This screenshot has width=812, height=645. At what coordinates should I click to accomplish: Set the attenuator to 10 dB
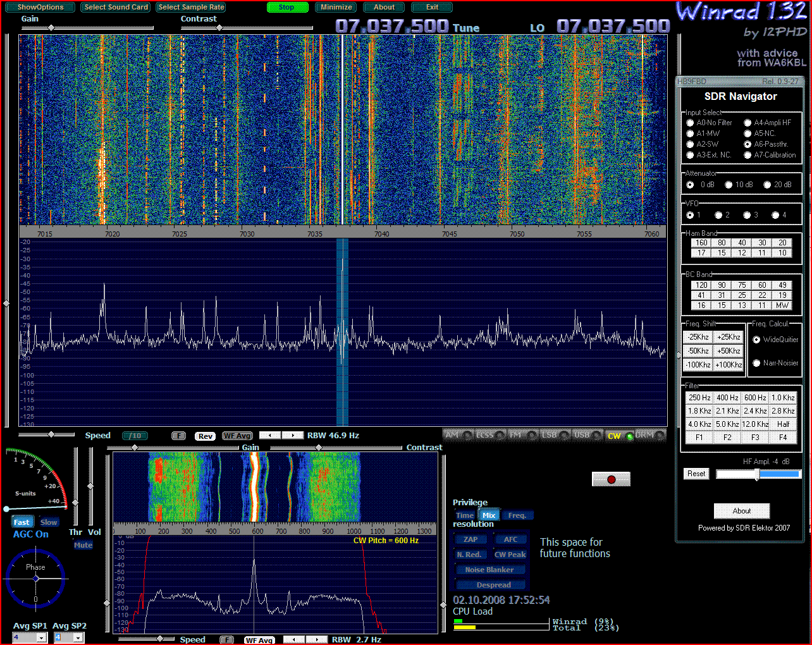[729, 185]
